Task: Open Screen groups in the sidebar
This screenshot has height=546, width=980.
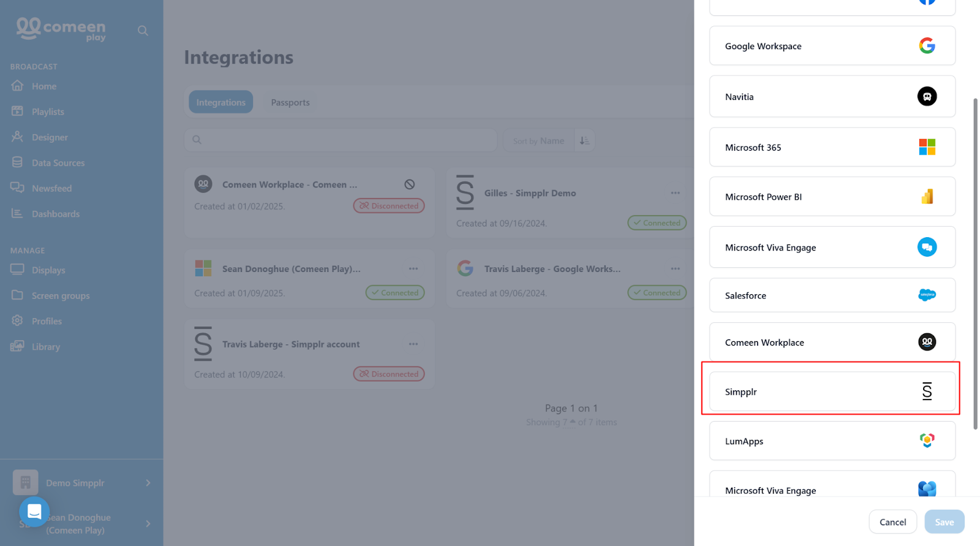Action: 61,295
